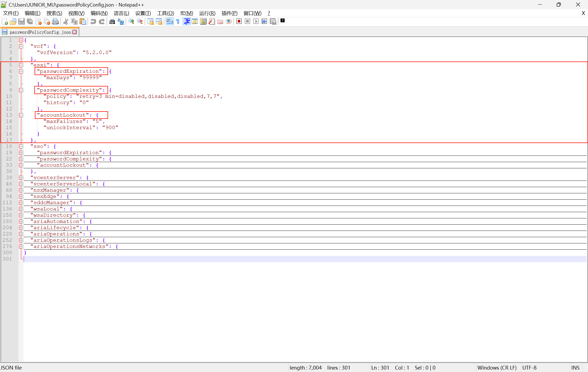
Task: Click the Start macro recording red dot
Action: click(239, 21)
